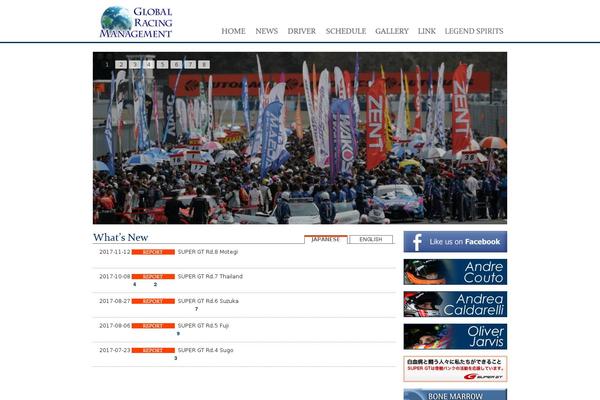
Task: Click the Like us on Facebook banner
Action: tap(455, 242)
